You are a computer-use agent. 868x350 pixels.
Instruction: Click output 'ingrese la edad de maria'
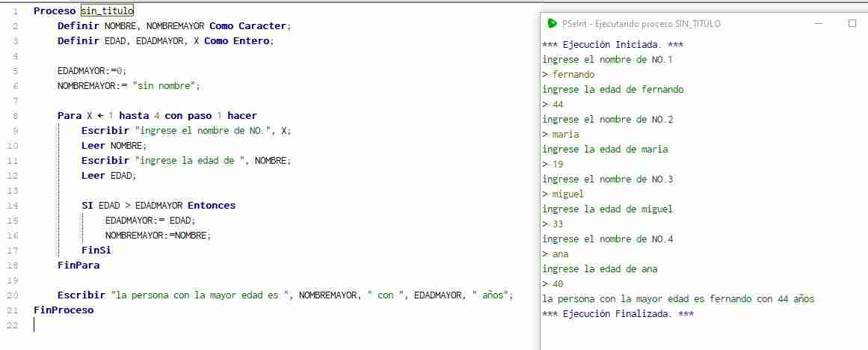point(605,150)
